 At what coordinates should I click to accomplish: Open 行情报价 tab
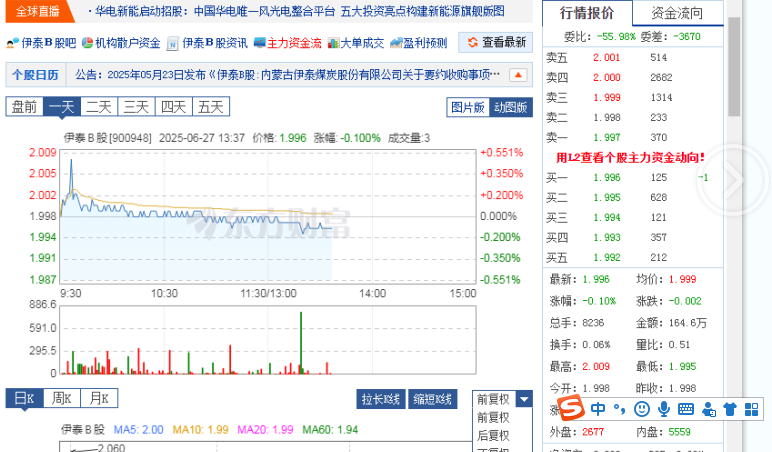(587, 13)
